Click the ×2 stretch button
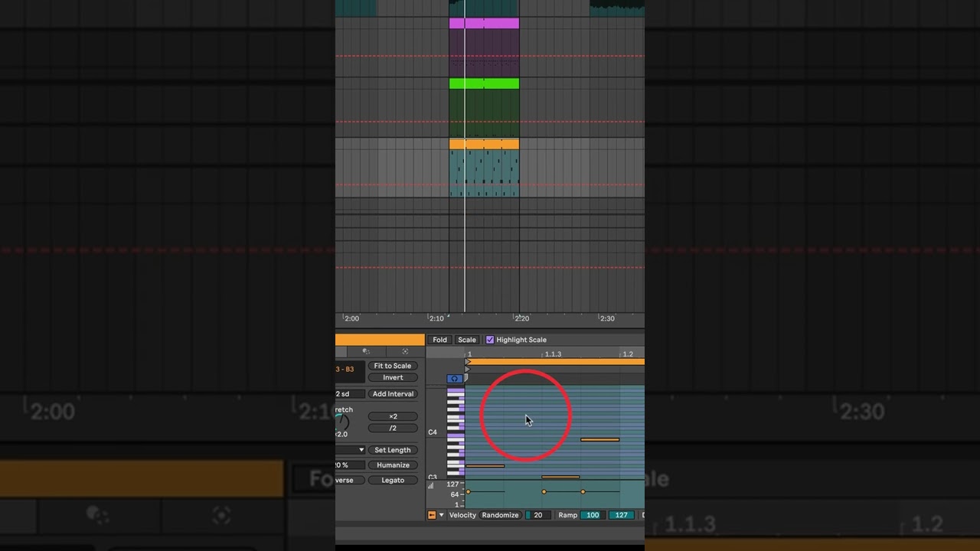The width and height of the screenshot is (980, 551). 393,416
